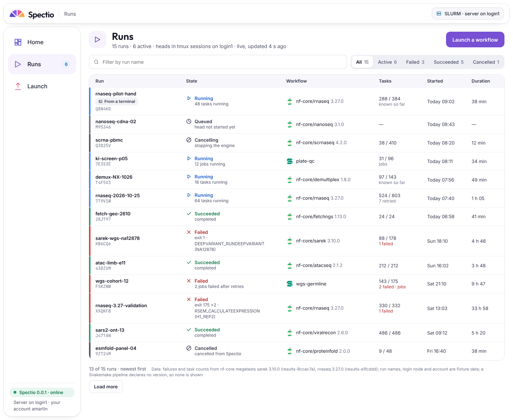The image size is (513, 420).
Task: Click the Runs play icon in sidebar
Action: (x=18, y=64)
